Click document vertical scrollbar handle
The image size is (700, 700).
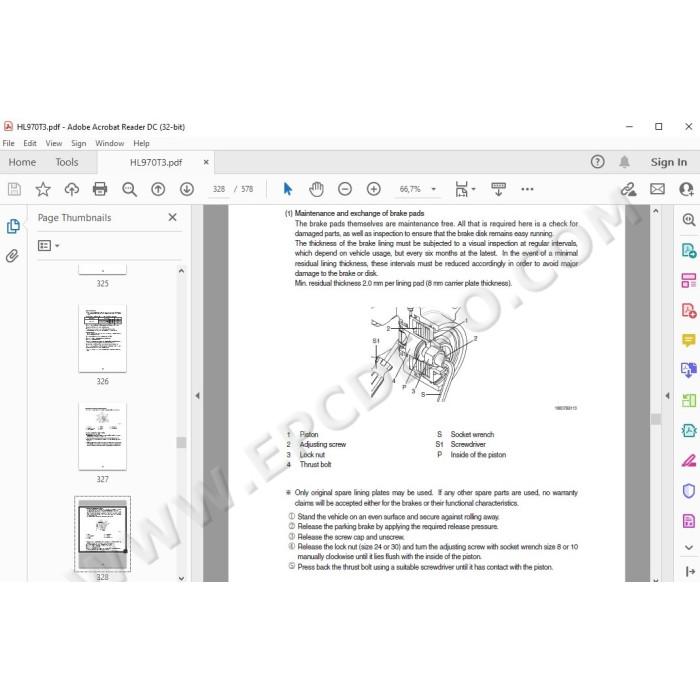[655, 419]
